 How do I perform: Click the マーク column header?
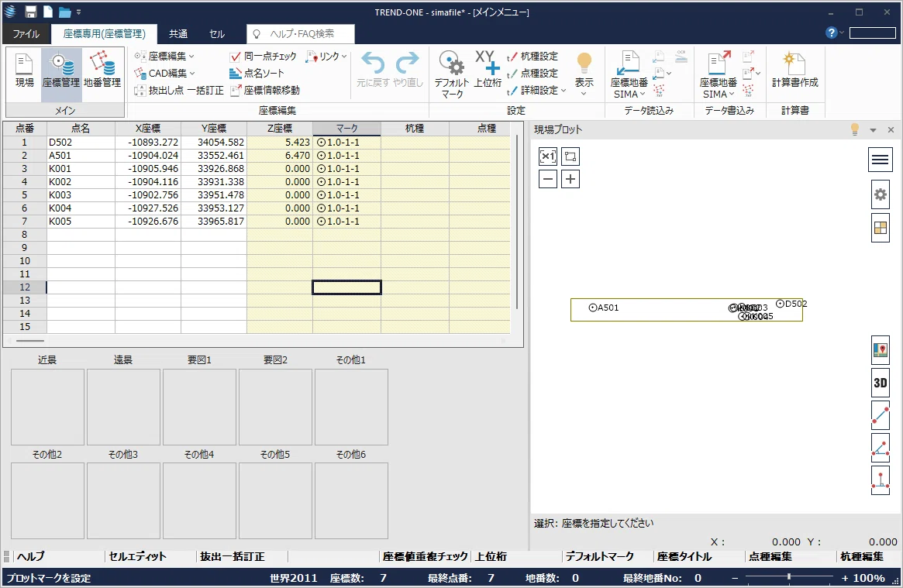point(346,129)
